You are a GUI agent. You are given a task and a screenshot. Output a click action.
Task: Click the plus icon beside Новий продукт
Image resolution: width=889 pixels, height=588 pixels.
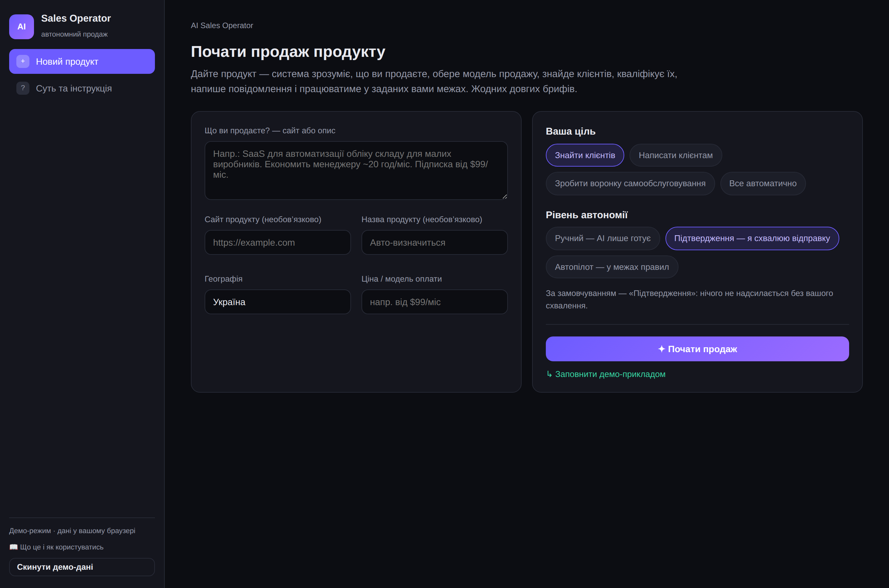click(x=23, y=61)
